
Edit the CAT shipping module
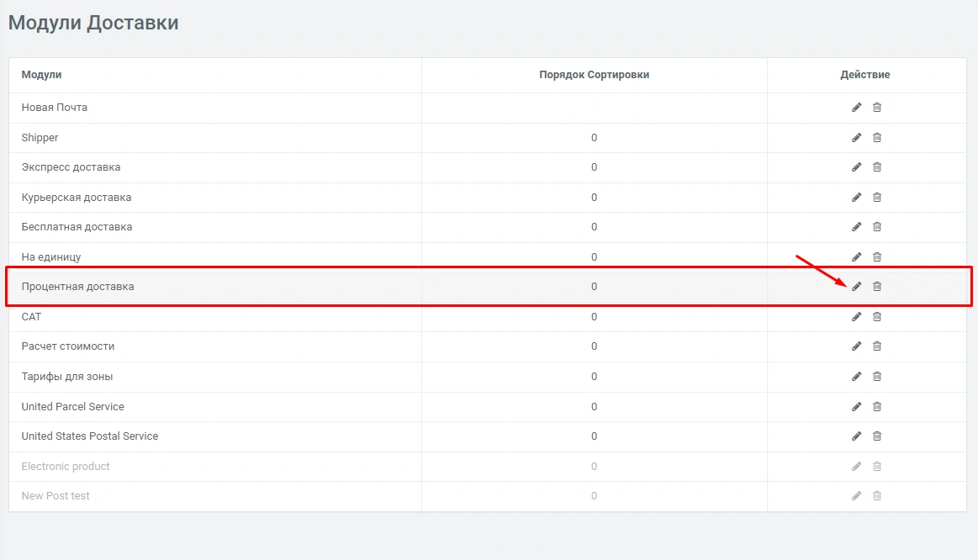(x=856, y=317)
